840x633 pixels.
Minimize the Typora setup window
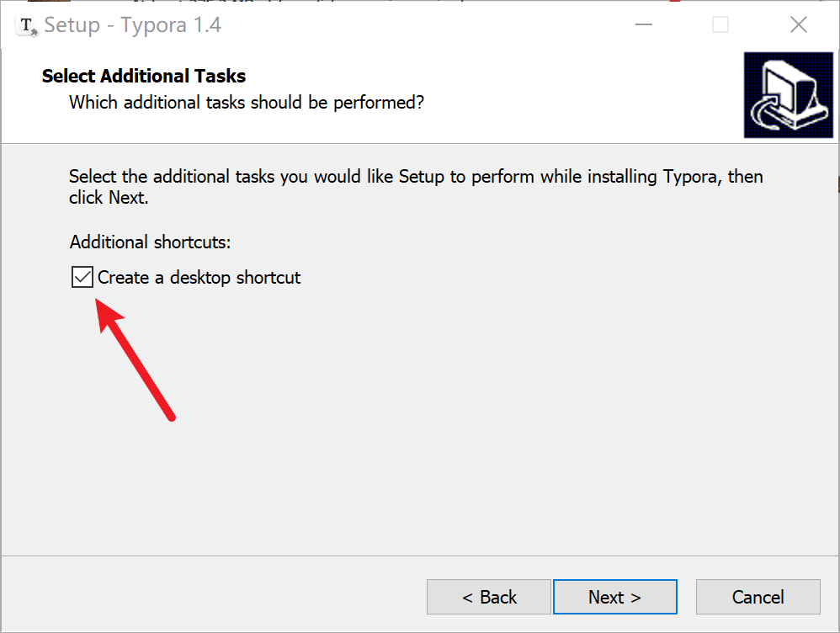click(x=643, y=25)
